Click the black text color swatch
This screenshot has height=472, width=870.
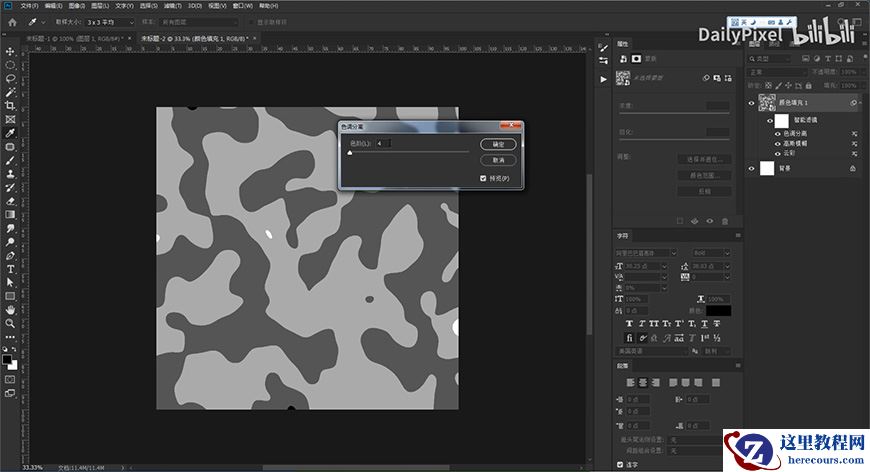[718, 311]
